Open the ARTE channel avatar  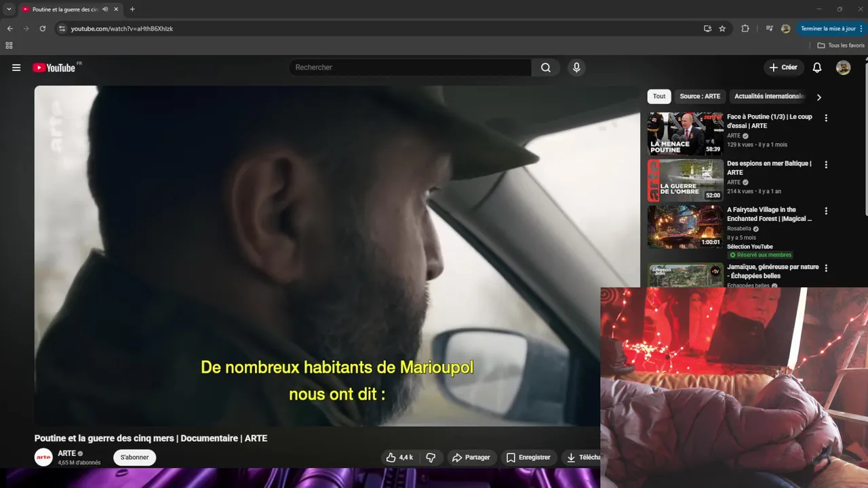pyautogui.click(x=43, y=457)
